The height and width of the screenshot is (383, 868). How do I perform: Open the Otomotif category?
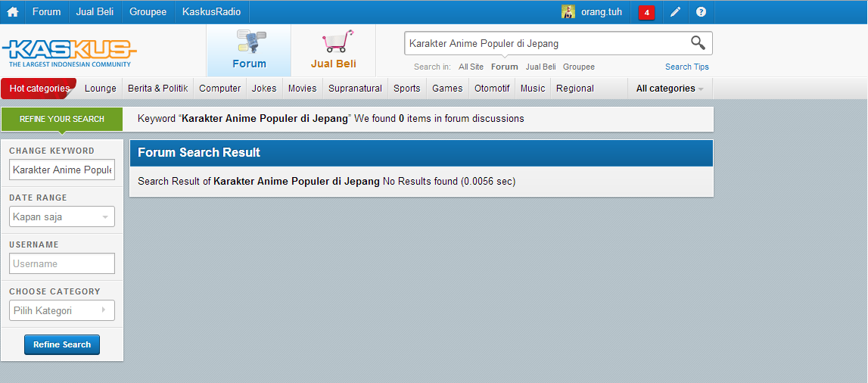click(492, 88)
